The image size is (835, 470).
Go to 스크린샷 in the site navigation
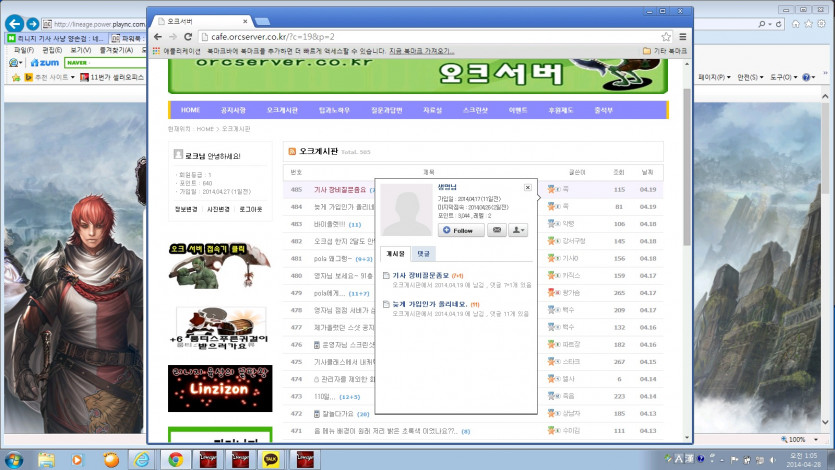475,110
